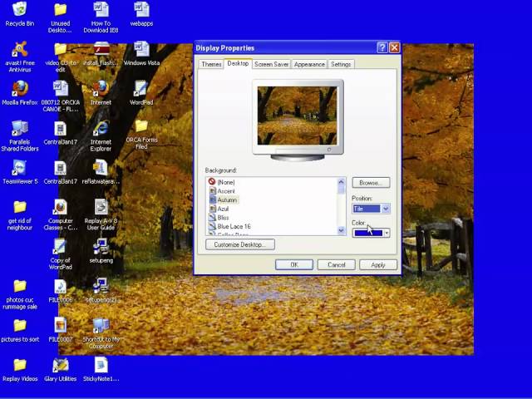The height and width of the screenshot is (399, 532).
Task: Click Browse to pick a background
Action: click(x=371, y=183)
